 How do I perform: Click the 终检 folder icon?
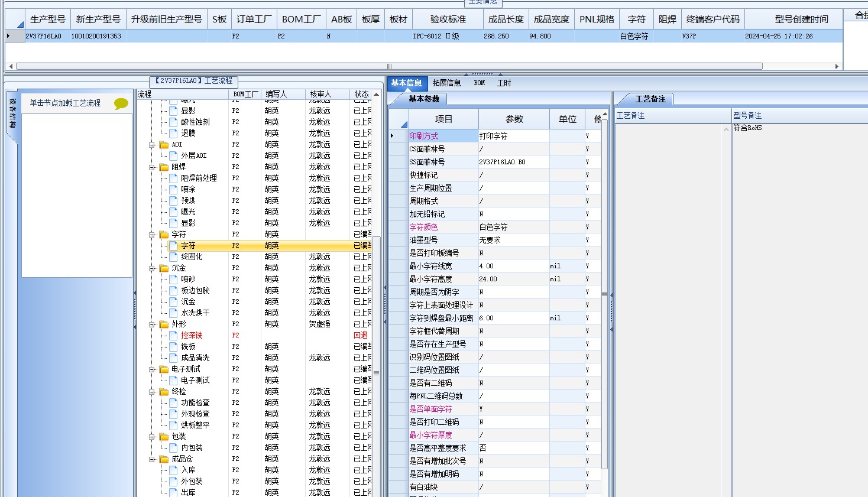coord(164,392)
